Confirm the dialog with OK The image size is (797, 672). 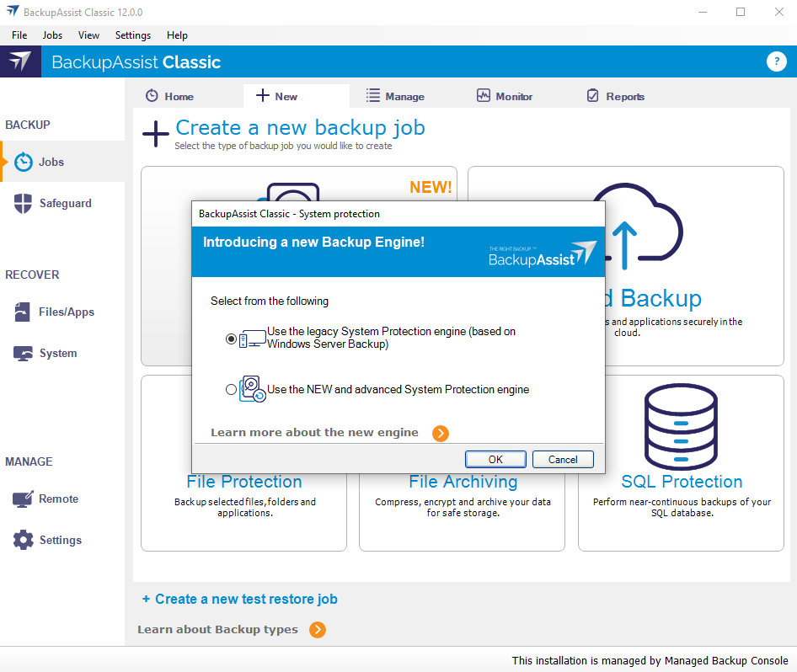tap(495, 459)
